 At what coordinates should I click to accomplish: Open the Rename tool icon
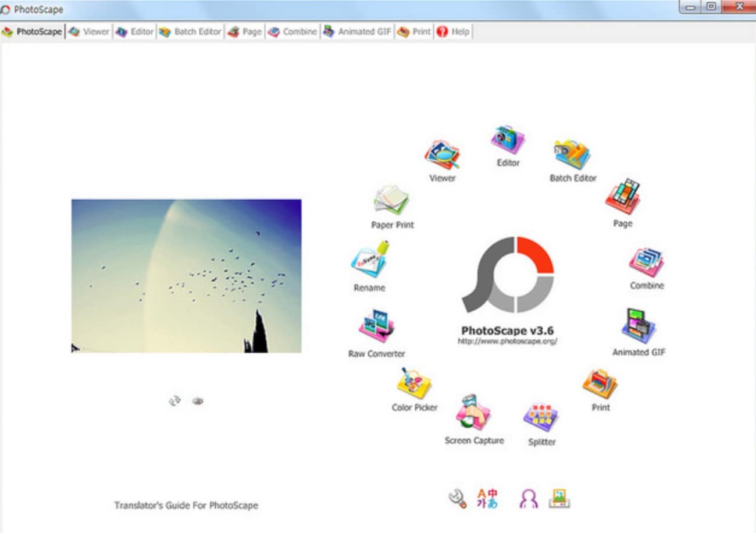(x=369, y=262)
